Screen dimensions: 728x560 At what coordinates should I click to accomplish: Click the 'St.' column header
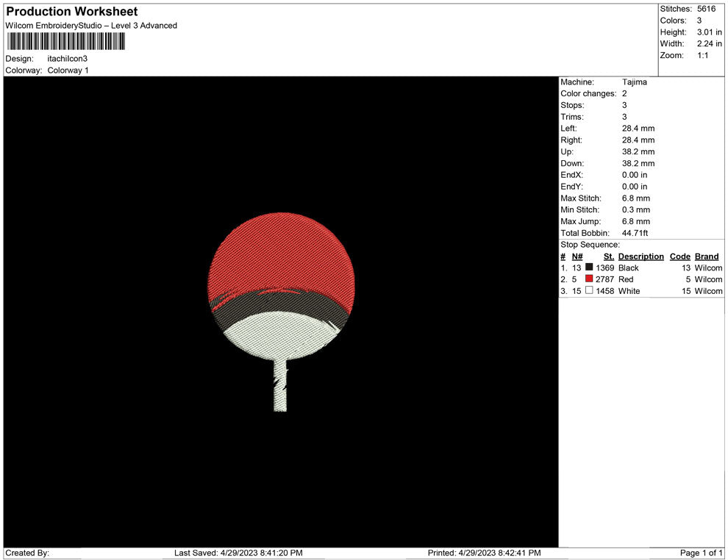[609, 256]
